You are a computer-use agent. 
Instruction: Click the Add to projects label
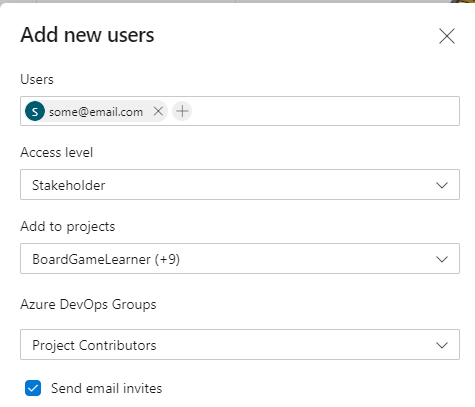click(68, 227)
